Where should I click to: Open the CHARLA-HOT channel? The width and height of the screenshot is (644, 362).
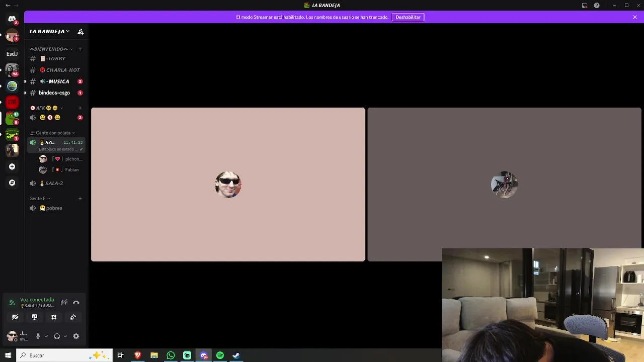[56, 70]
